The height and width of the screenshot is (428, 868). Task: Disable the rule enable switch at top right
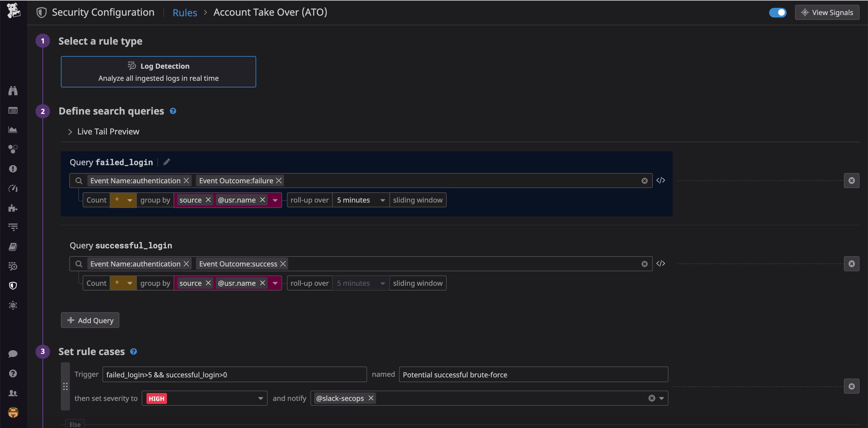pyautogui.click(x=778, y=12)
